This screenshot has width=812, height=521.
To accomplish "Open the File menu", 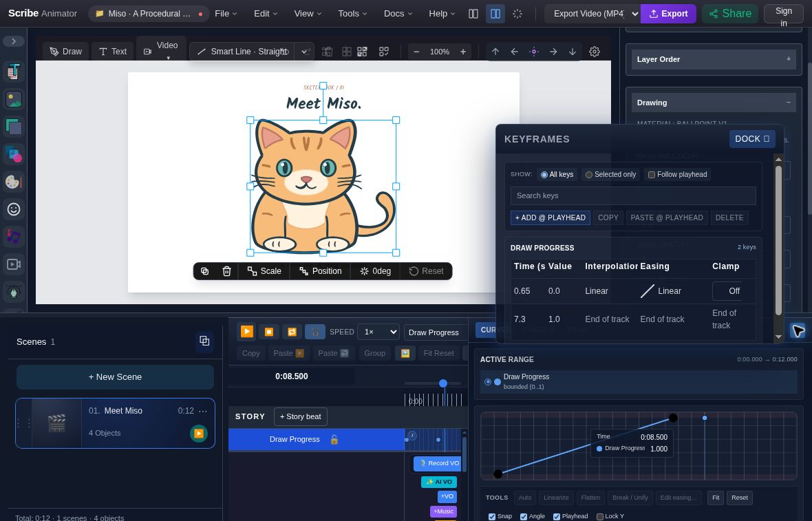I will click(226, 14).
